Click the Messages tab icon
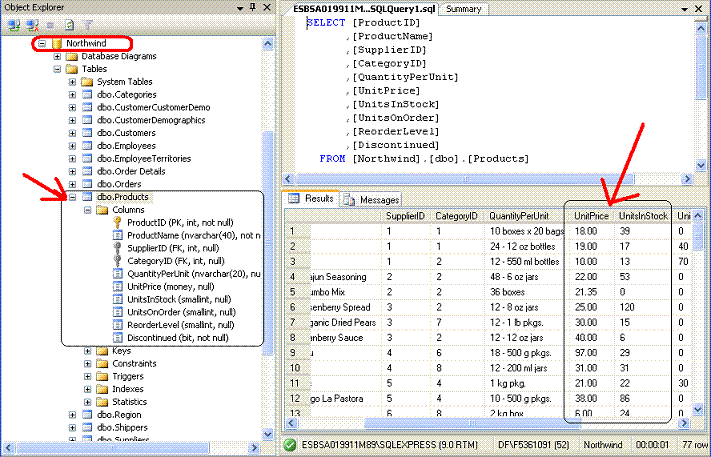Screen dimensions: 711x457 point(349,199)
